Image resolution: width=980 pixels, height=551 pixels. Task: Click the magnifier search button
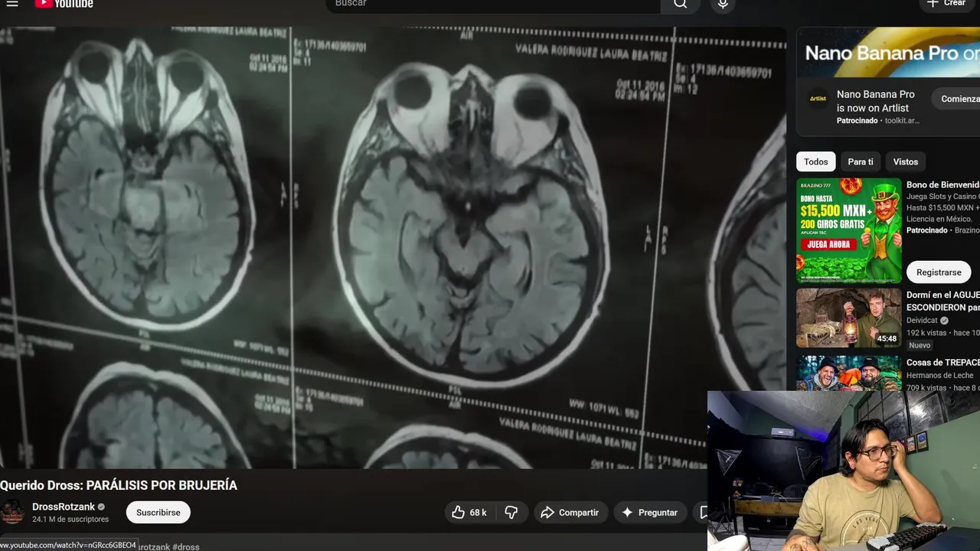pyautogui.click(x=680, y=5)
